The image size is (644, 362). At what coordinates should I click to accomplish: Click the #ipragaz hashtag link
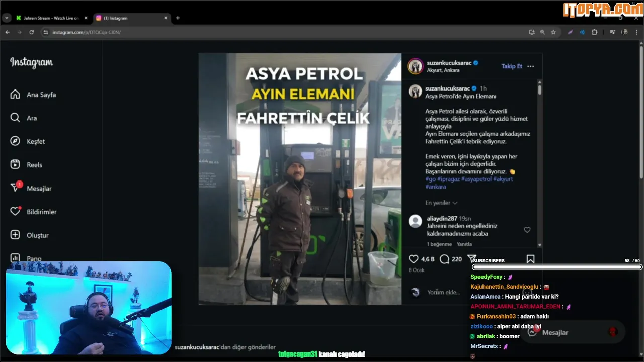[448, 179]
